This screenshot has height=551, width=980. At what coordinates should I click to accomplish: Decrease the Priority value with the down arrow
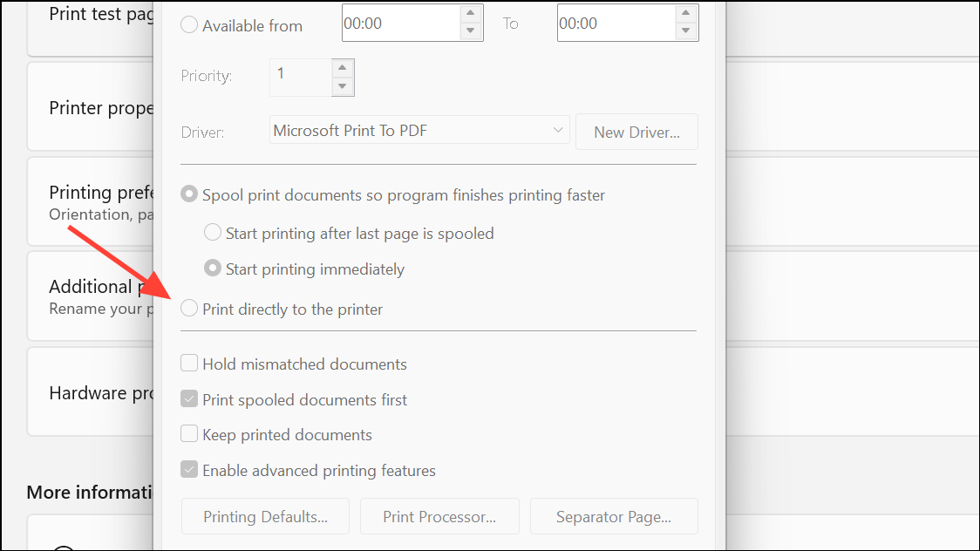(x=342, y=87)
